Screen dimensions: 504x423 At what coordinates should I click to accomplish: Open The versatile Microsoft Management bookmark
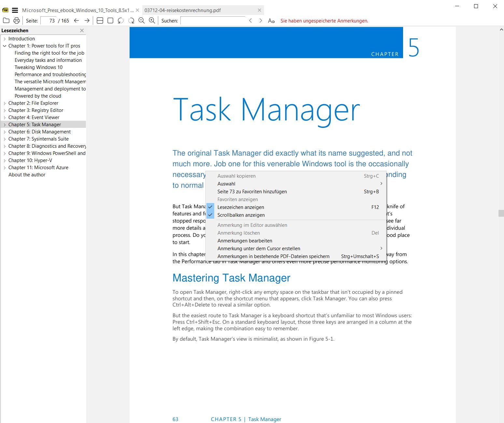[x=50, y=82]
